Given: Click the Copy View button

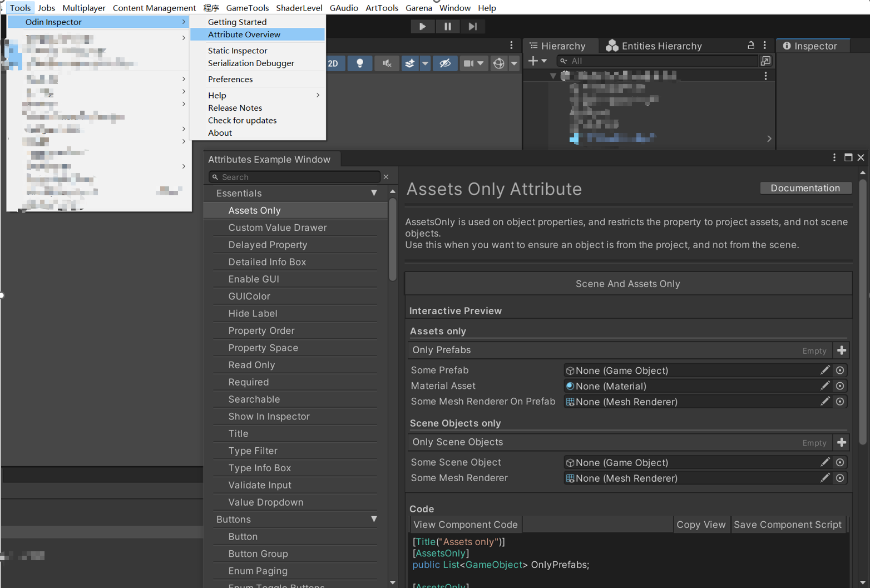Looking at the screenshot, I should [x=701, y=525].
